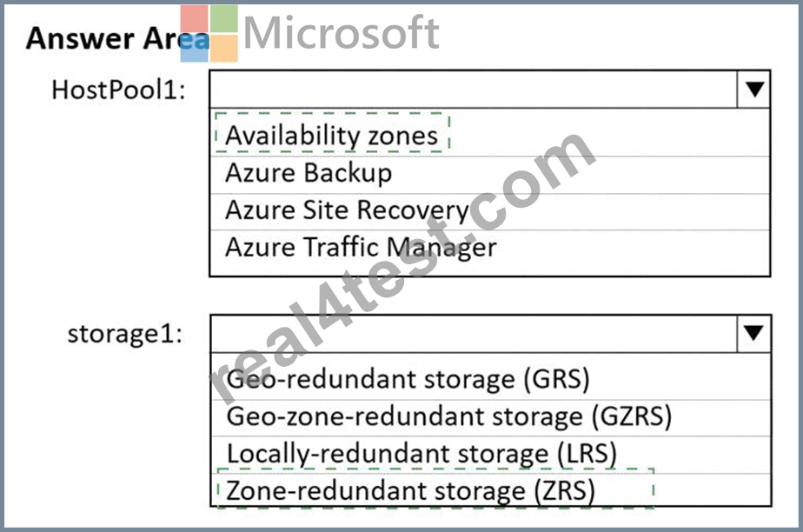Click the real4test.com watermark text
The width and height of the screenshot is (803, 532).
pyautogui.click(x=403, y=267)
